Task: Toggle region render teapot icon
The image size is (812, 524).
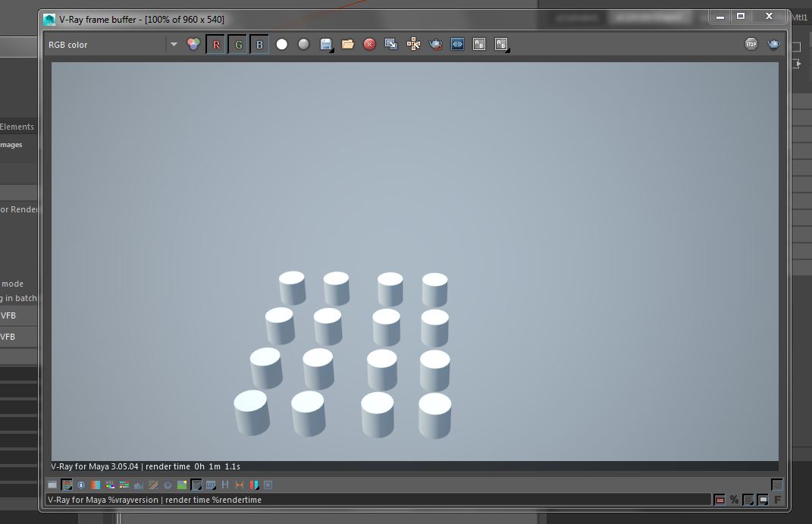Action: tap(435, 45)
